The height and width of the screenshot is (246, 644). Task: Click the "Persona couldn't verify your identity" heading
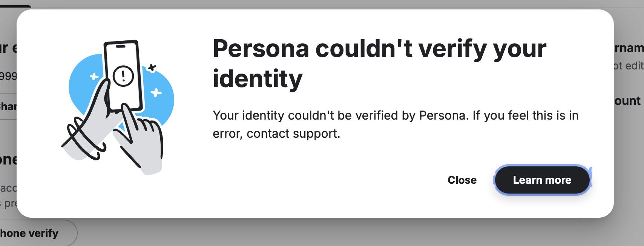pyautogui.click(x=379, y=63)
